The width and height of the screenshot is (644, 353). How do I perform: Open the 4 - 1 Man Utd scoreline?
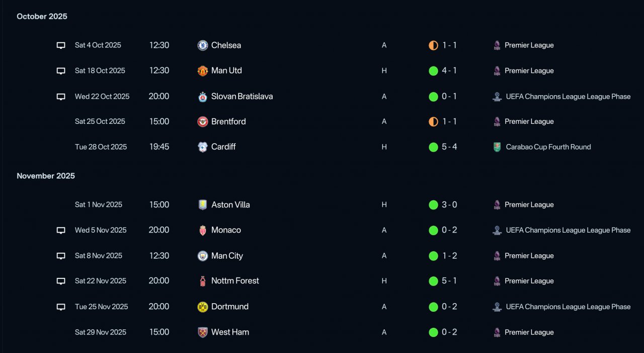pyautogui.click(x=449, y=71)
